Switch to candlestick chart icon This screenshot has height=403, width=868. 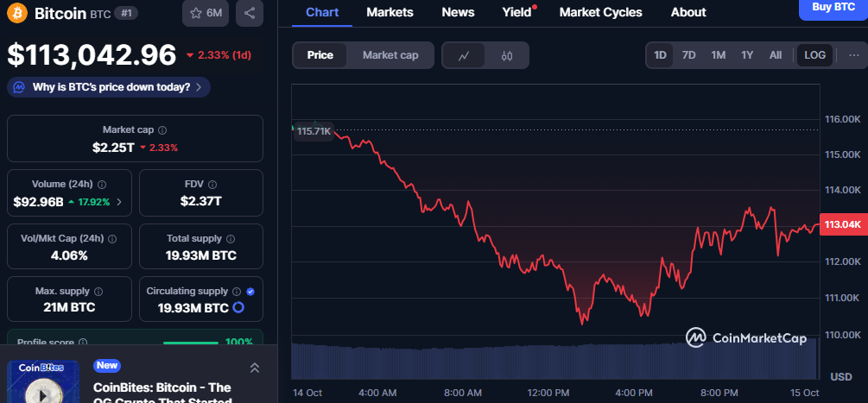[x=507, y=55]
